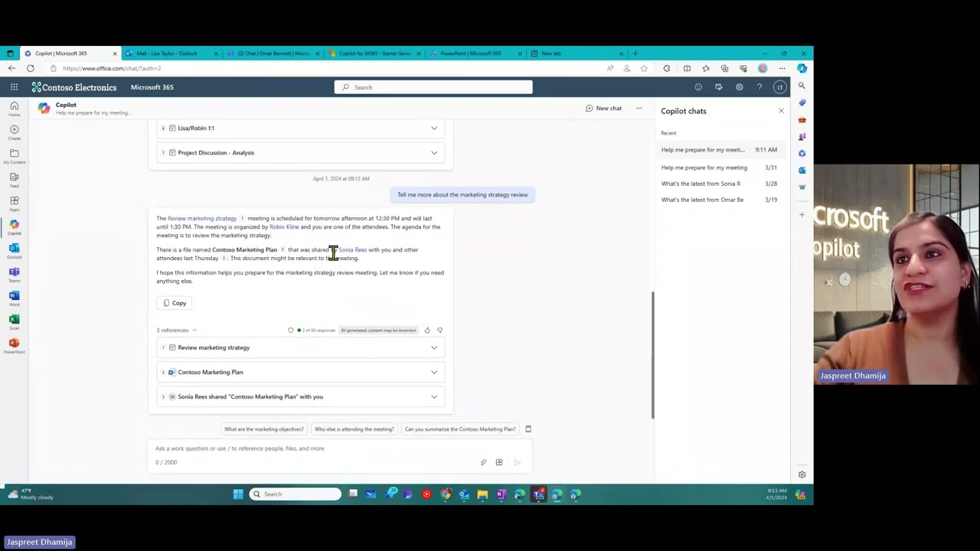Click the taskbar clock showing 9:13 AM
This screenshot has width=980, height=551.
[776, 494]
